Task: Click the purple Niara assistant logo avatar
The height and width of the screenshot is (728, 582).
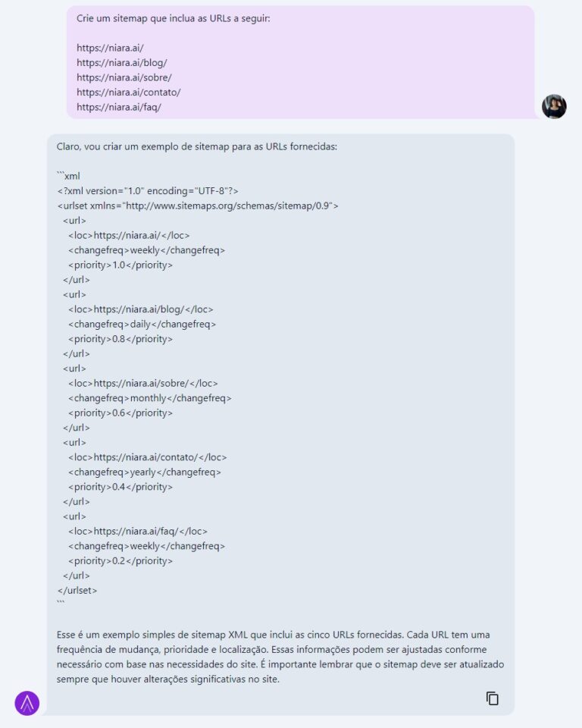Action: point(27,703)
